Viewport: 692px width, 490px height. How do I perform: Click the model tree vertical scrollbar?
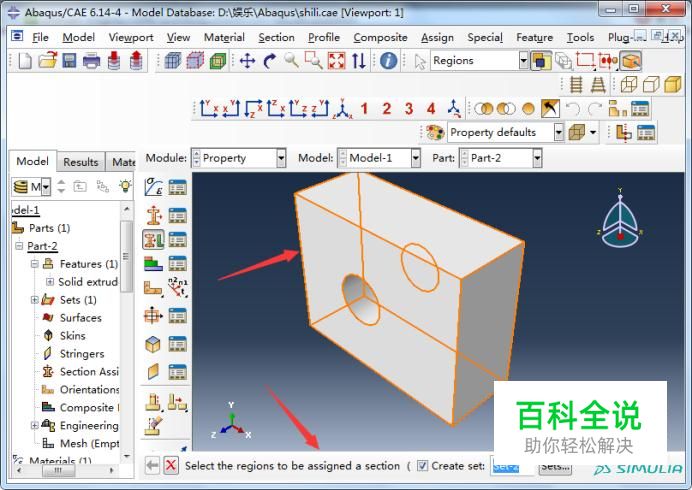click(x=127, y=256)
